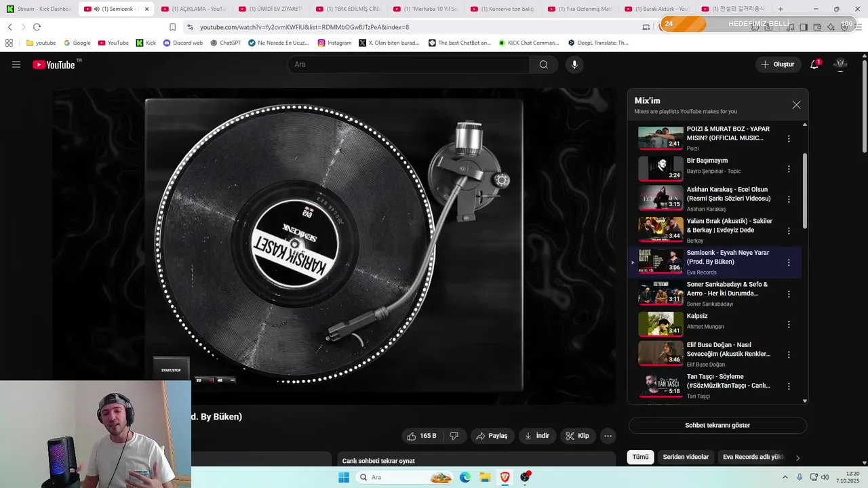Screen dimensions: 868x488
Task: Switch to ÜMİDİ EV ZİYARETİ tab
Action: coord(270,9)
